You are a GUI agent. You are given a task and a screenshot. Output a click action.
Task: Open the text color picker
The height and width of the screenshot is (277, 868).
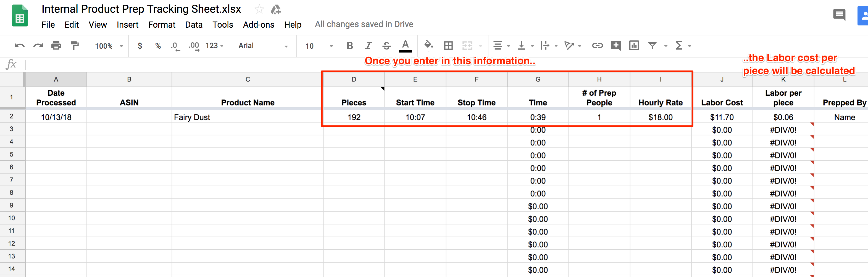(x=405, y=46)
